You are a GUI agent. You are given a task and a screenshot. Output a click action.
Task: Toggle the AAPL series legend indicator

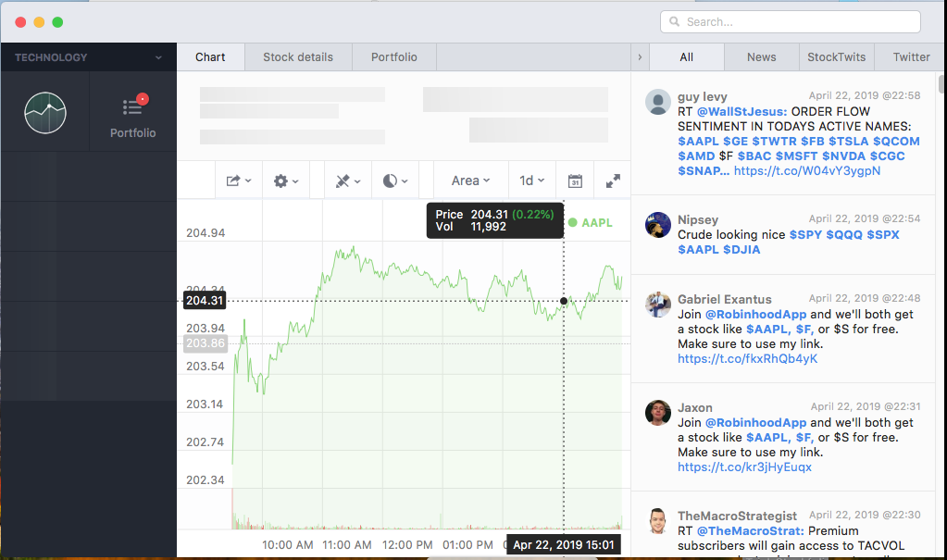[x=573, y=222]
